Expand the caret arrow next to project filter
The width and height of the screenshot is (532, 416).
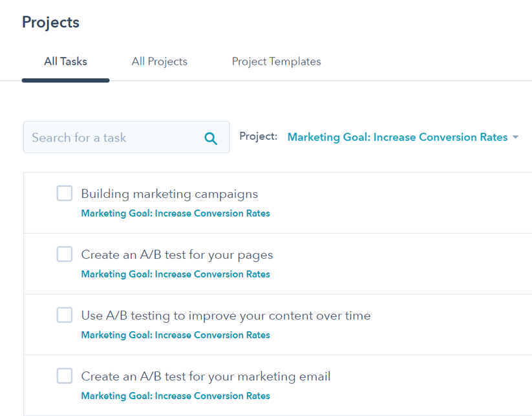(x=515, y=137)
